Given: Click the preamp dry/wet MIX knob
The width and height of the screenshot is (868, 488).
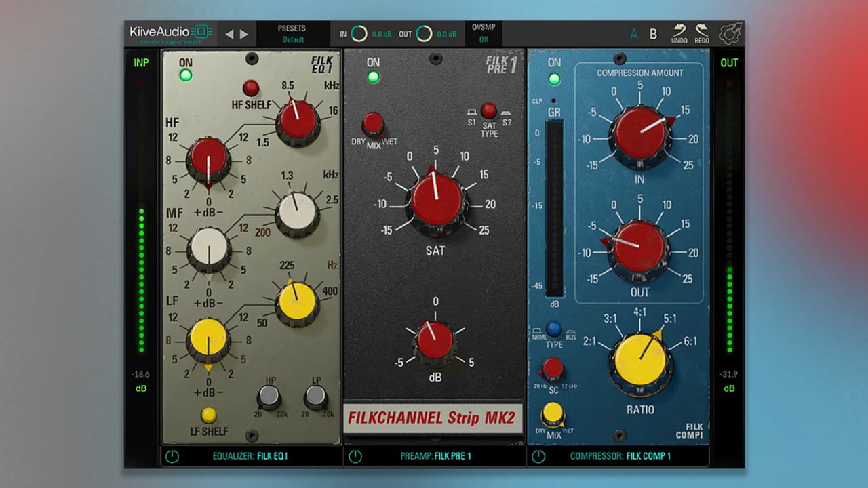Looking at the screenshot, I should (x=373, y=124).
